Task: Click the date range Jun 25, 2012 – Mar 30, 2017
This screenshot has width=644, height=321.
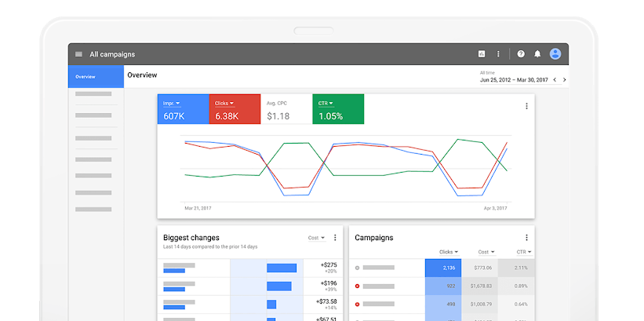Action: 512,79
